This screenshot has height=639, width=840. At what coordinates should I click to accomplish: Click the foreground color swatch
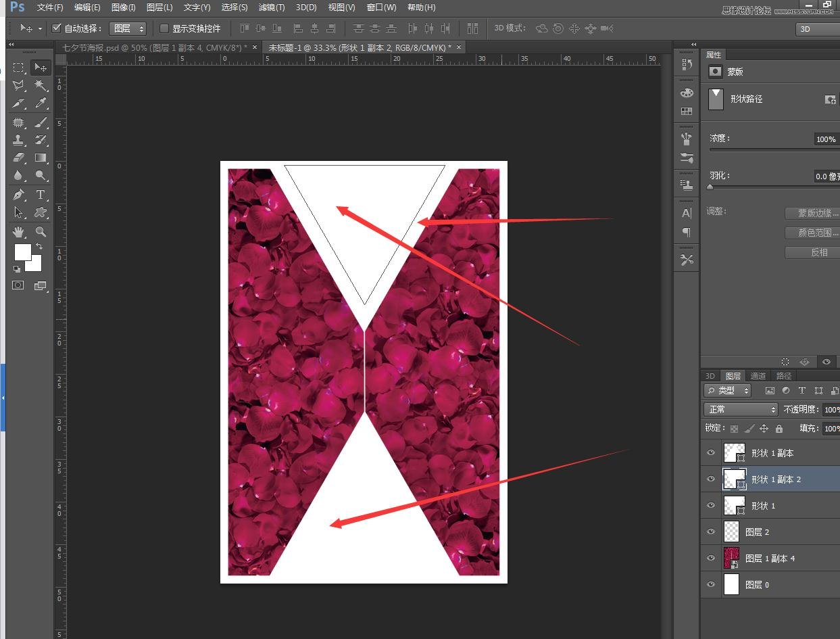(22, 252)
